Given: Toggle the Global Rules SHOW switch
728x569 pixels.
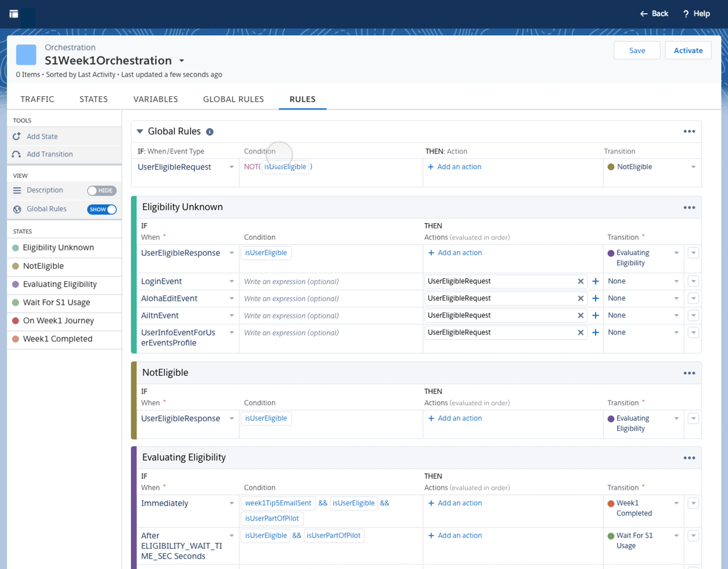Looking at the screenshot, I should tap(102, 209).
